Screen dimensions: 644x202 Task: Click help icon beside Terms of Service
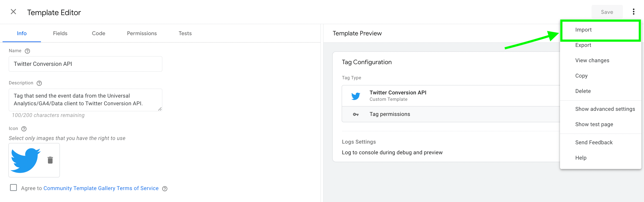click(164, 189)
